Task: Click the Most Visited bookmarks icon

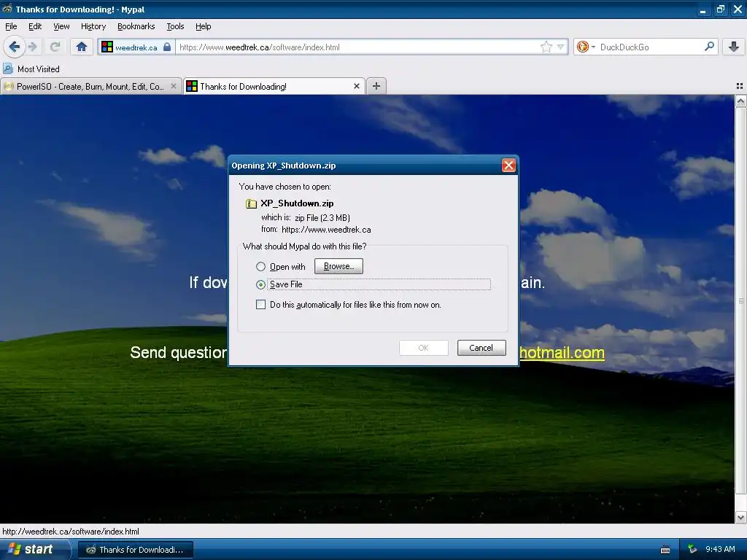Action: (x=8, y=69)
